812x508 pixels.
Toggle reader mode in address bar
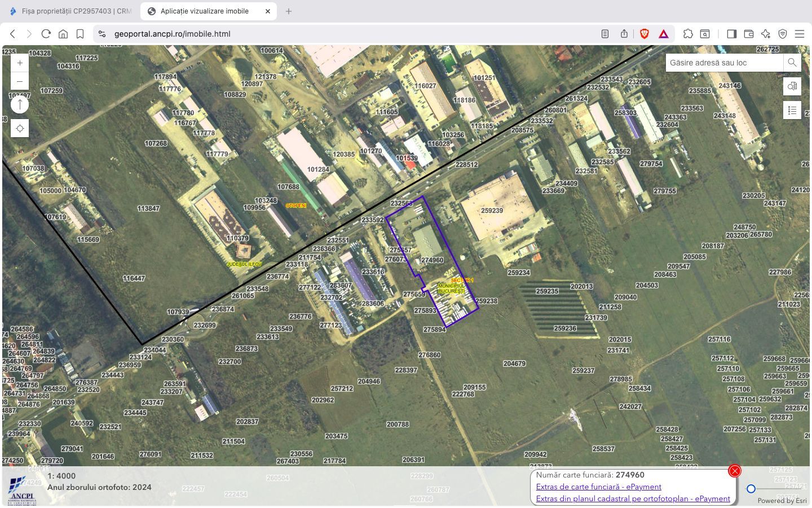coord(605,34)
